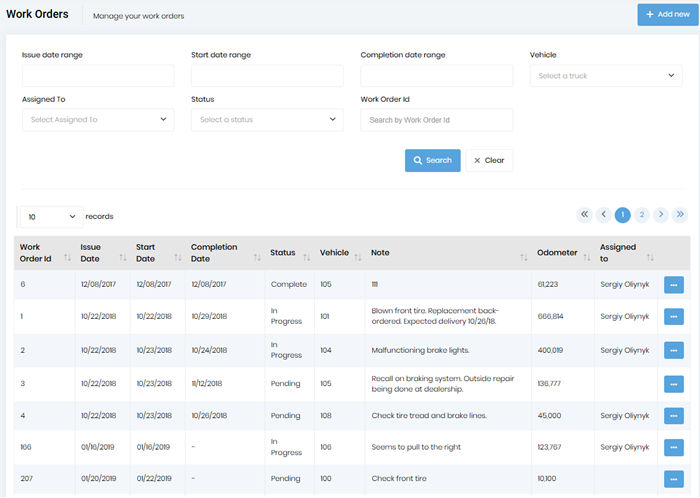Screen dimensions: 700x498
Task: Open actions menu for work order 3
Action: point(674,383)
